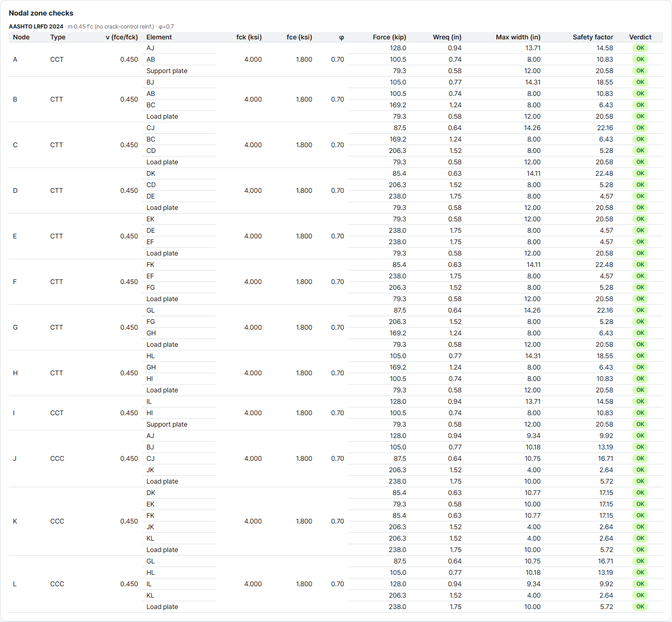Click node "C" in the Node column
The width and height of the screenshot is (672, 622).
coord(15,145)
